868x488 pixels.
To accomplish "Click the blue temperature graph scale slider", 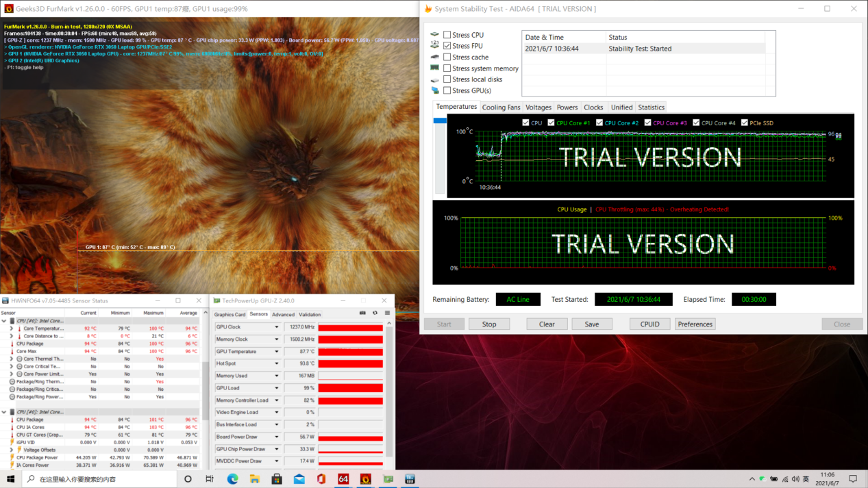I will click(440, 121).
